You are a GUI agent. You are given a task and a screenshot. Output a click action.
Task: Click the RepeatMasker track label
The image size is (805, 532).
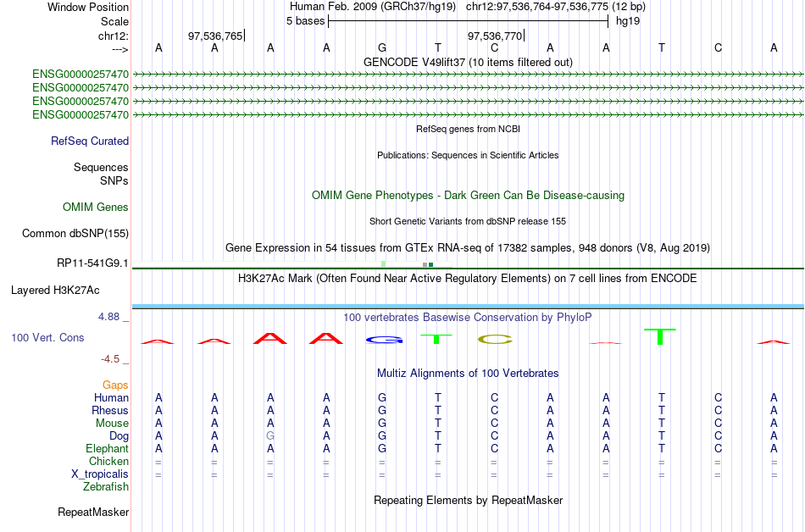pyautogui.click(x=93, y=513)
